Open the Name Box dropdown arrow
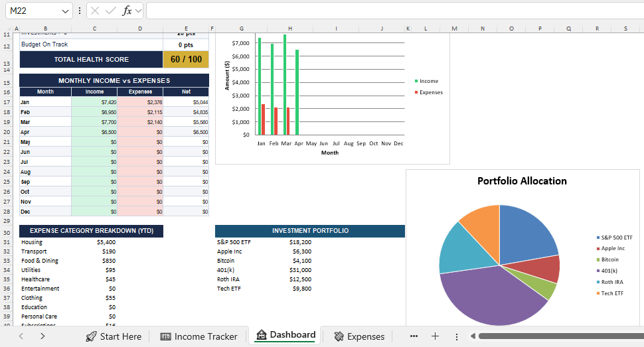Screen dimensions: 644x347 65,11
